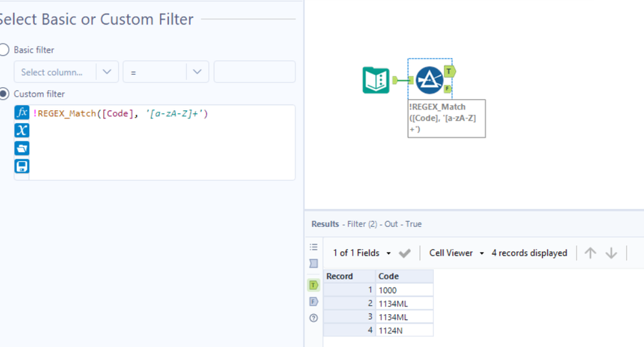Click the up arrow previous record icon
The height and width of the screenshot is (347, 644).
coord(590,253)
